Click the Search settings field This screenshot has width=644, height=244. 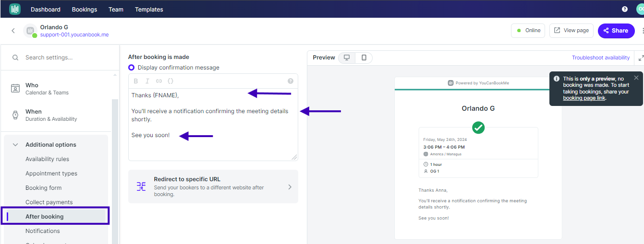click(60, 58)
